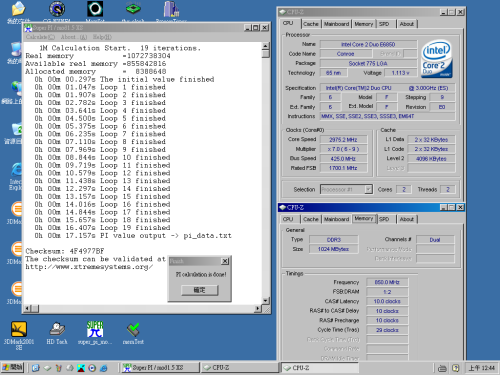Click the printer icon in system tray
Viewport: 500px width, 375px height.
click(442, 368)
